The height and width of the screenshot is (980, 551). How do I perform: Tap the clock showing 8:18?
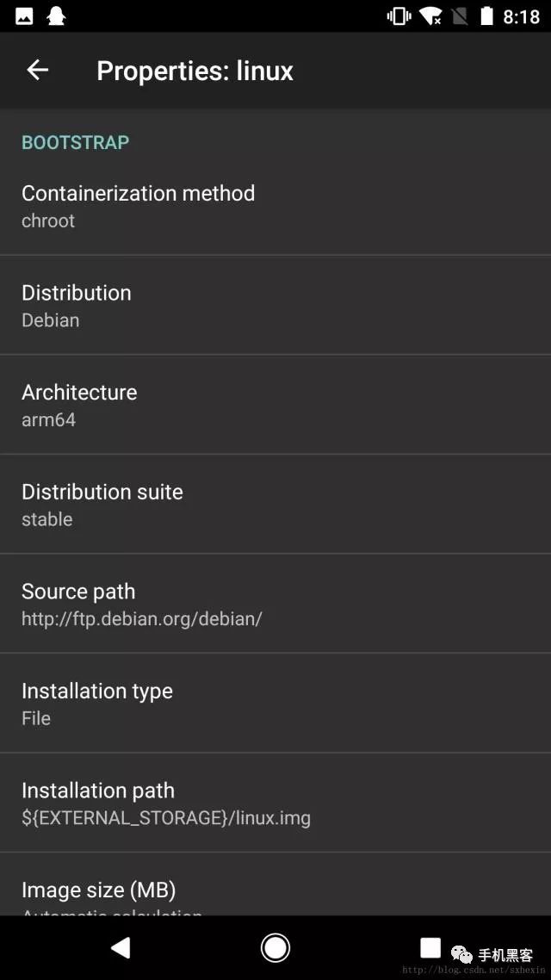(x=521, y=17)
